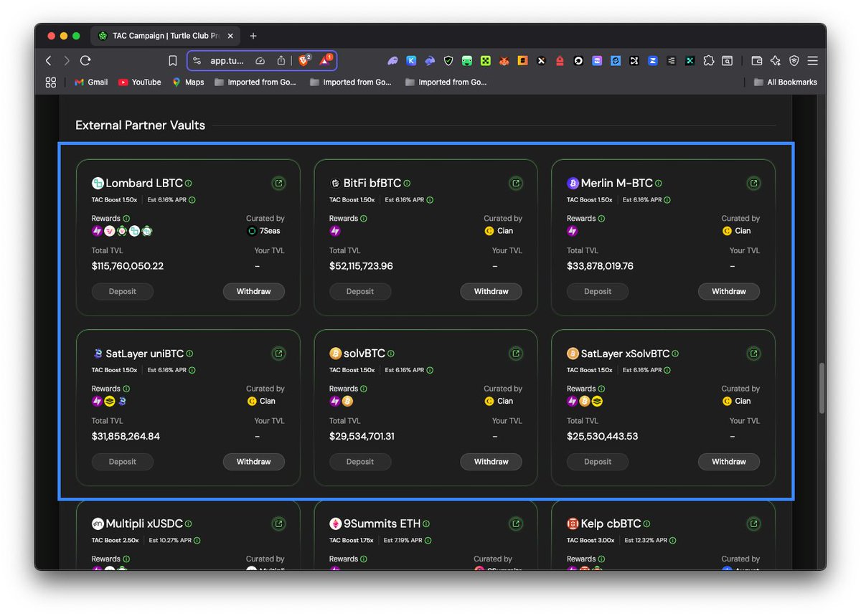Open Leo AI sparkle icon
The width and height of the screenshot is (861, 616).
pos(776,61)
